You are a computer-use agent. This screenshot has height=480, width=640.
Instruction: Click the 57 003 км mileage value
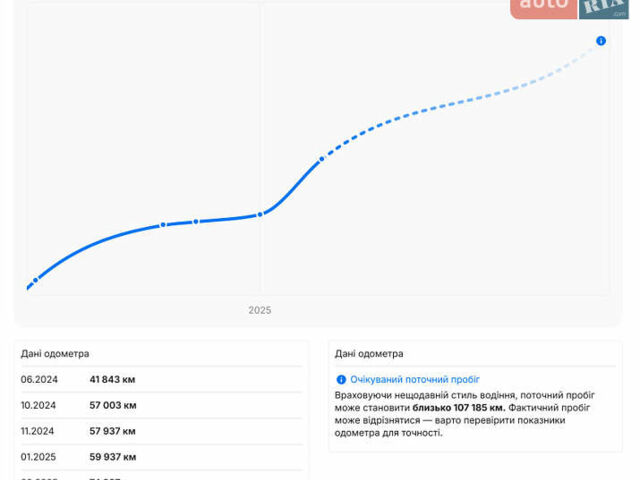click(113, 406)
